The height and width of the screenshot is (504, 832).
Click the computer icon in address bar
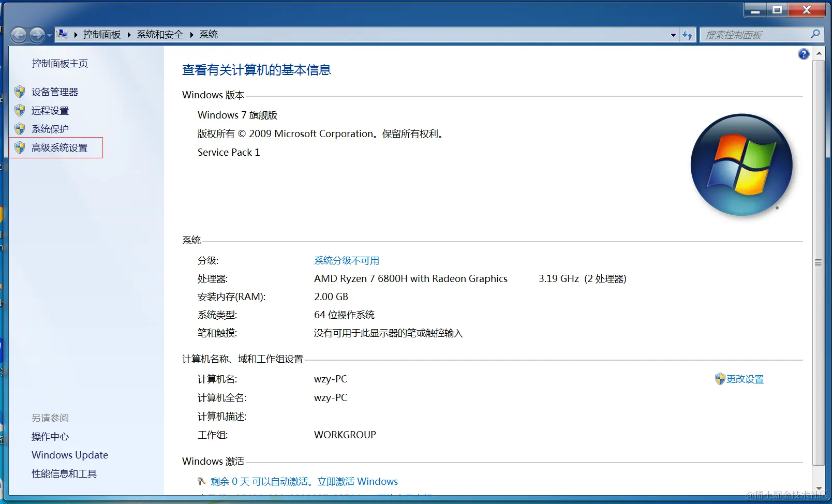(x=62, y=34)
